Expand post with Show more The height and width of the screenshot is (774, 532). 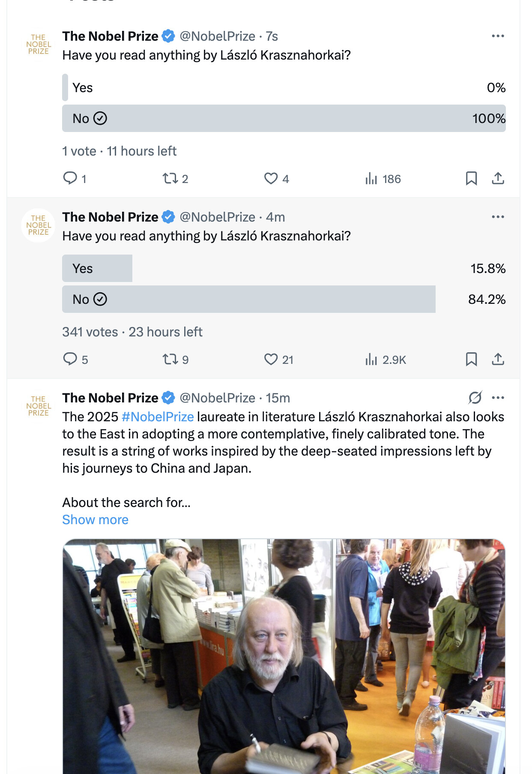coord(95,520)
